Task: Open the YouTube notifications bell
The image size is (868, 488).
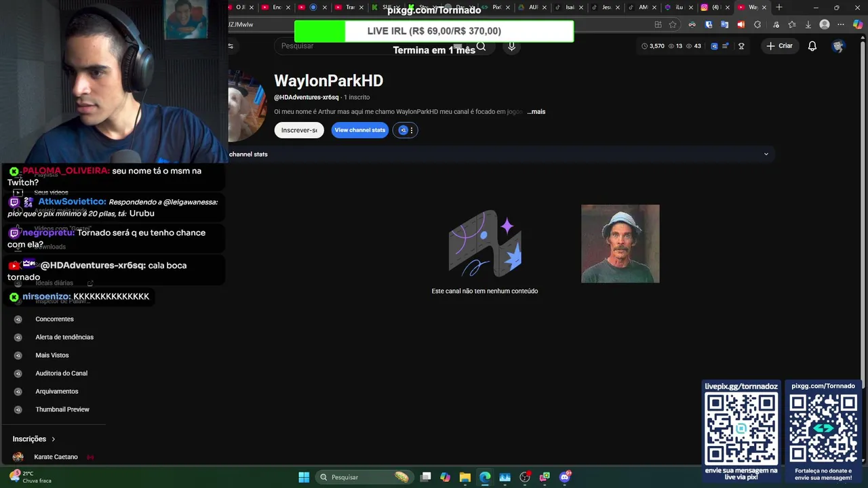Action: [812, 46]
